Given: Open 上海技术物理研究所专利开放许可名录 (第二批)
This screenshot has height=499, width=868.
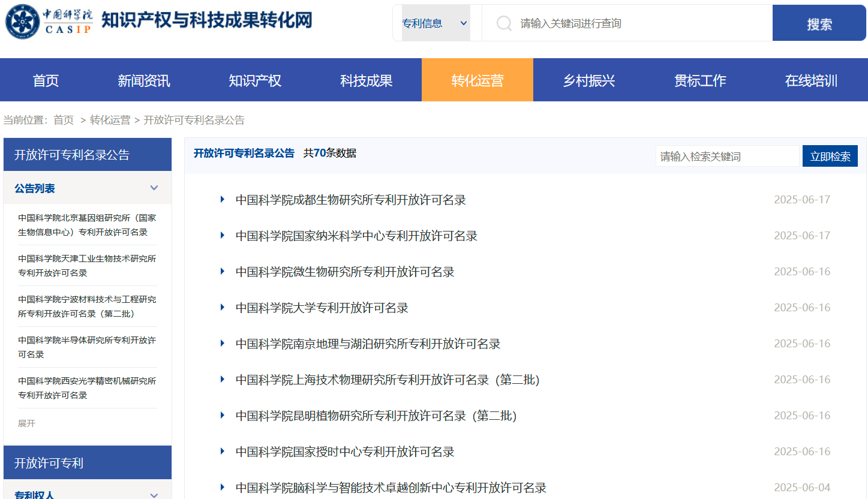Looking at the screenshot, I should point(388,380).
